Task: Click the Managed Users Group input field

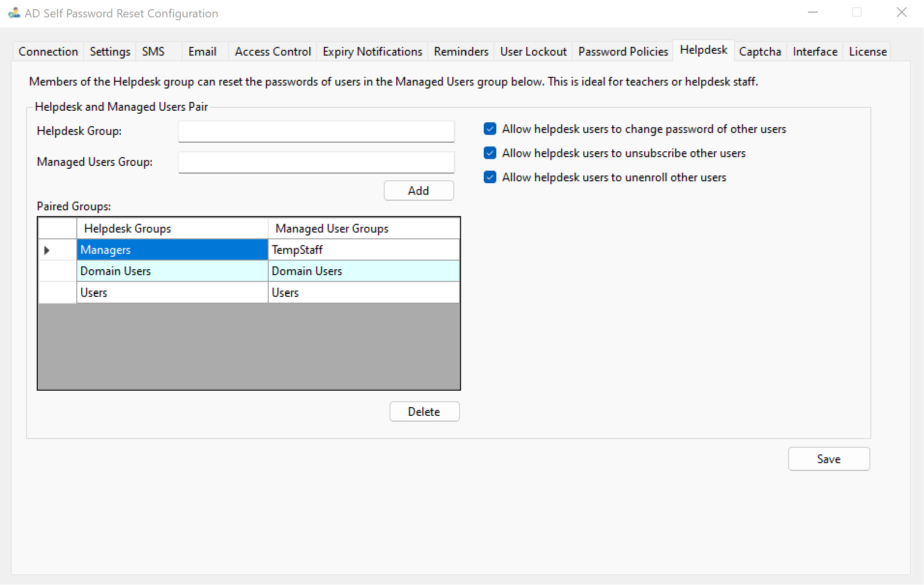Action: click(317, 162)
